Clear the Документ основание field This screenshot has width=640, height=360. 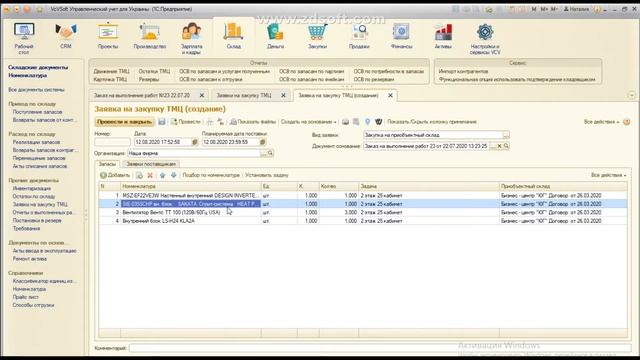(499, 146)
